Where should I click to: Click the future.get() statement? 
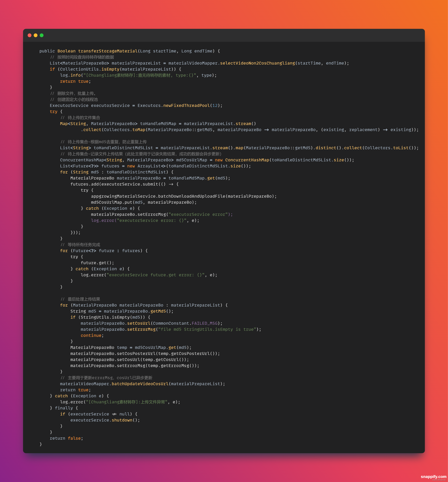click(x=97, y=263)
